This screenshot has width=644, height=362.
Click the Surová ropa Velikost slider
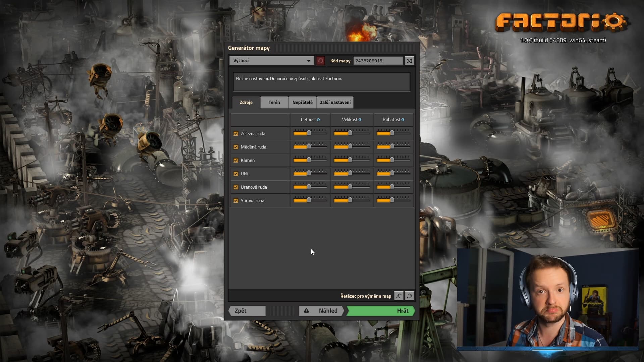[x=352, y=200]
